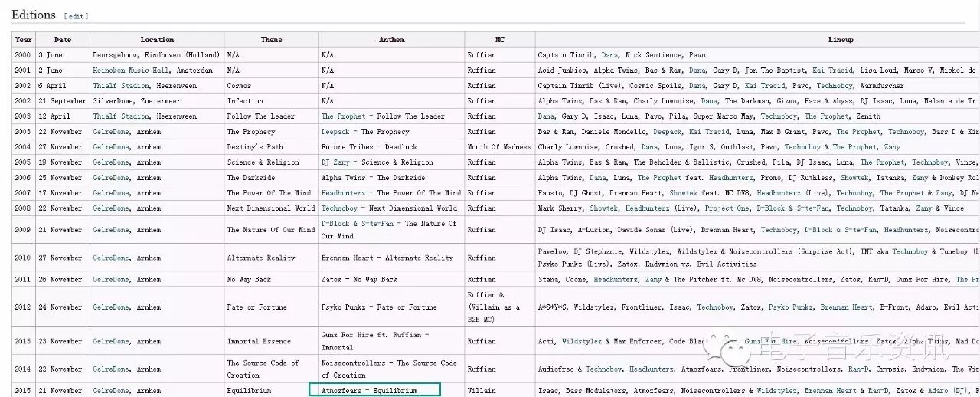The height and width of the screenshot is (397, 980).
Task: Select Future Tribes - Deadlock anthem cell
Action: (392, 147)
